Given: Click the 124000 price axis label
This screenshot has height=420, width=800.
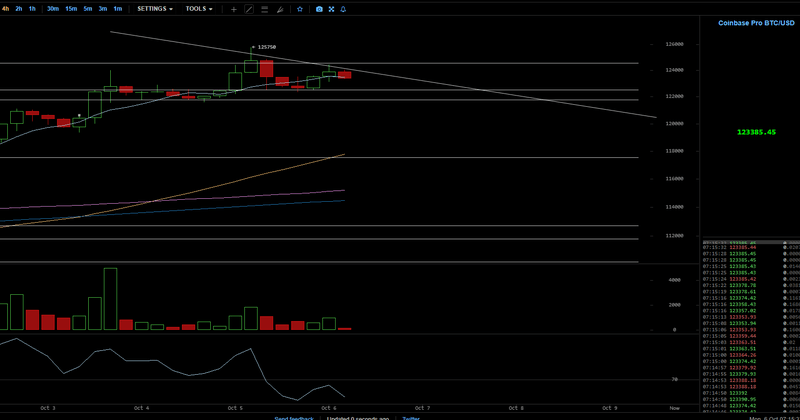Looking at the screenshot, I should pos(674,70).
